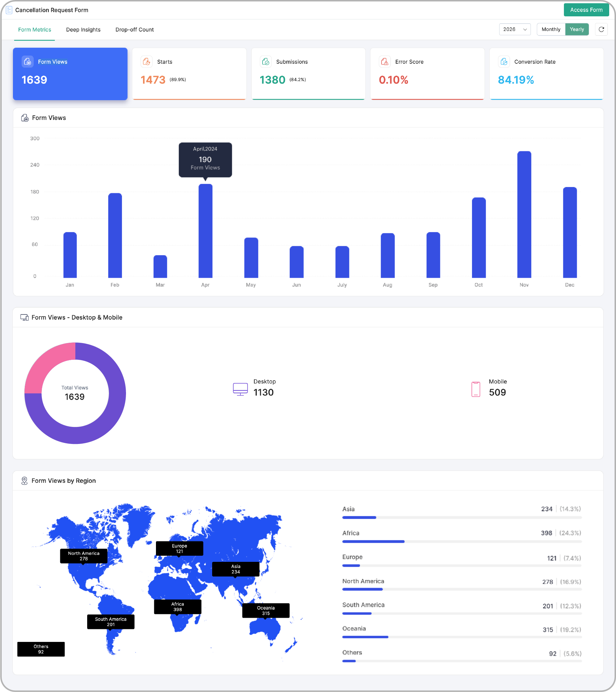Click the Submissions card icon
This screenshot has width=616, height=692.
[x=266, y=62]
